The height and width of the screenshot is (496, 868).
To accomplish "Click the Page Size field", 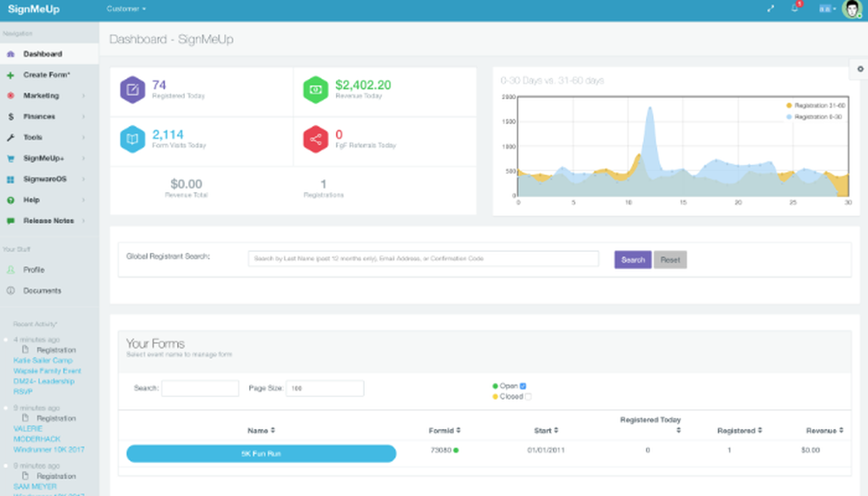I will click(325, 388).
